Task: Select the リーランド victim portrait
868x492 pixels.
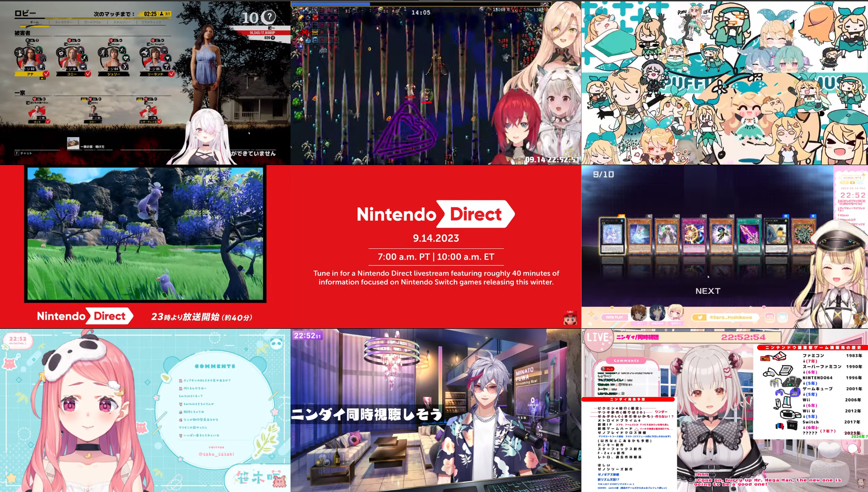Action: [x=155, y=58]
